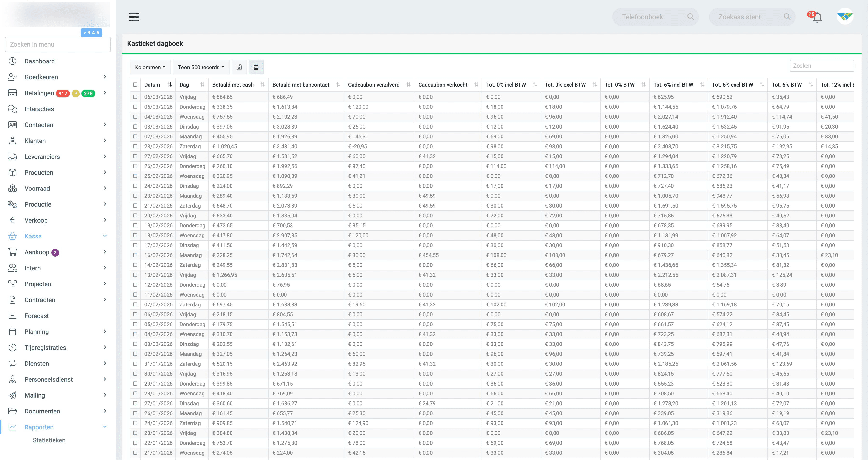Expand the Contacten submenu chevron
This screenshot has width=868, height=460.
click(105, 125)
